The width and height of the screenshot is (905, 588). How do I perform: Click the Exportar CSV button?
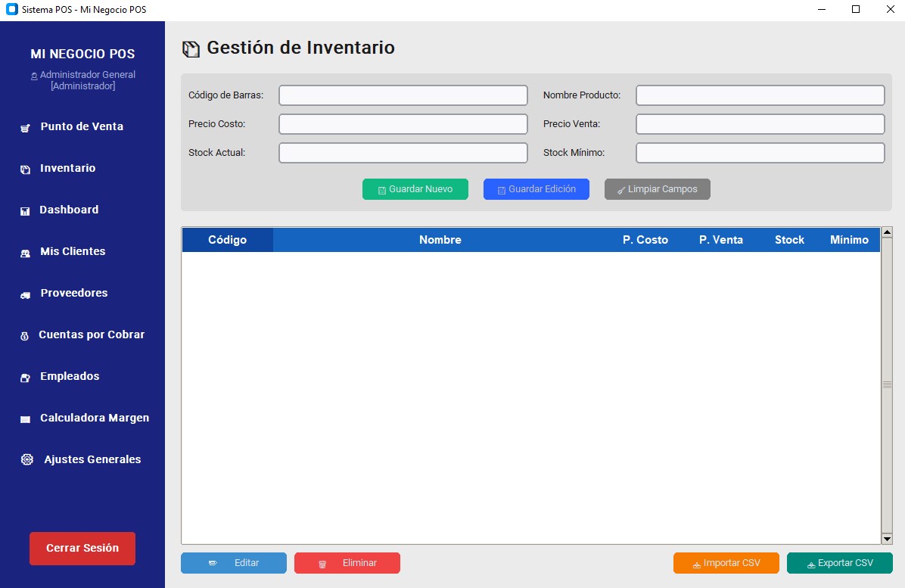(840, 563)
